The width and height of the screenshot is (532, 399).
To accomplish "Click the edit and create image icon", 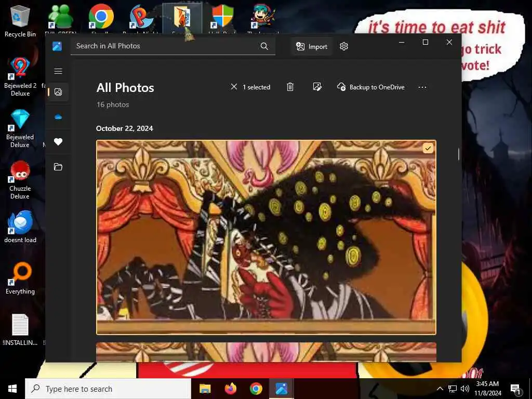I will [x=317, y=87].
